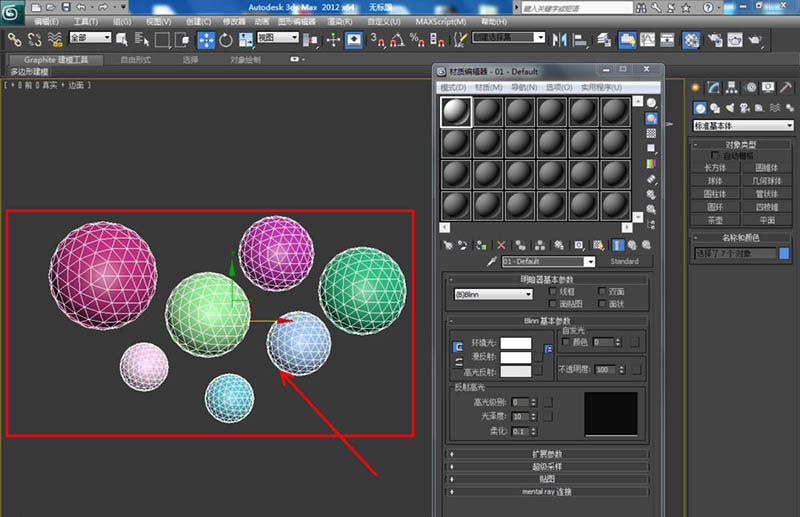Open the 全部 selection filter dropdown

click(90, 37)
